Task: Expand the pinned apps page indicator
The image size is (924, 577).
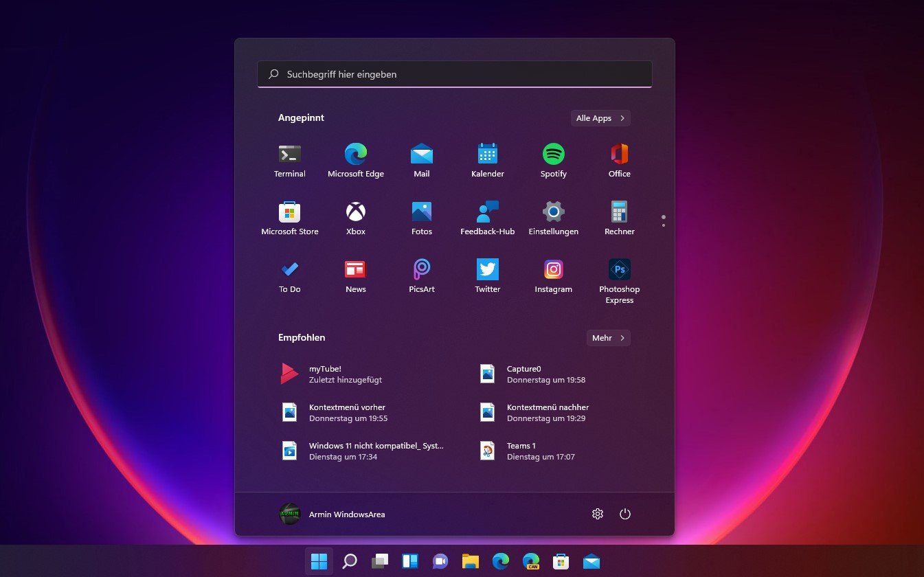Action: coord(663,218)
